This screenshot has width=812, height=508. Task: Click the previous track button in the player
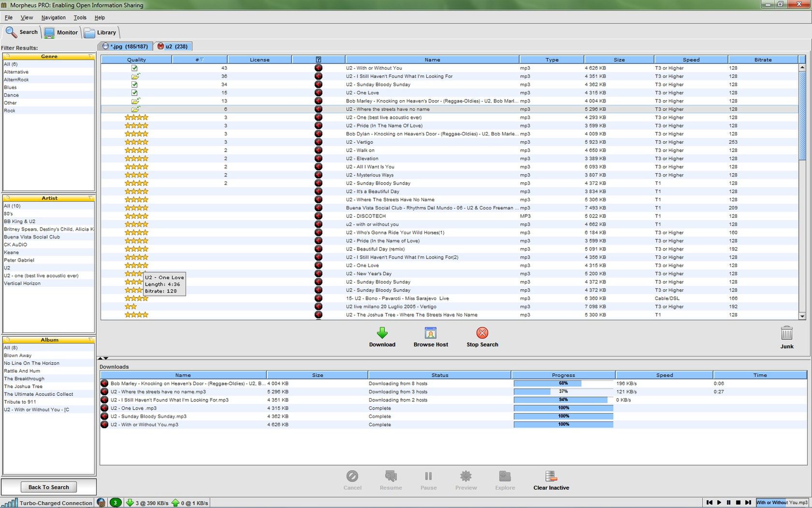[x=709, y=503]
